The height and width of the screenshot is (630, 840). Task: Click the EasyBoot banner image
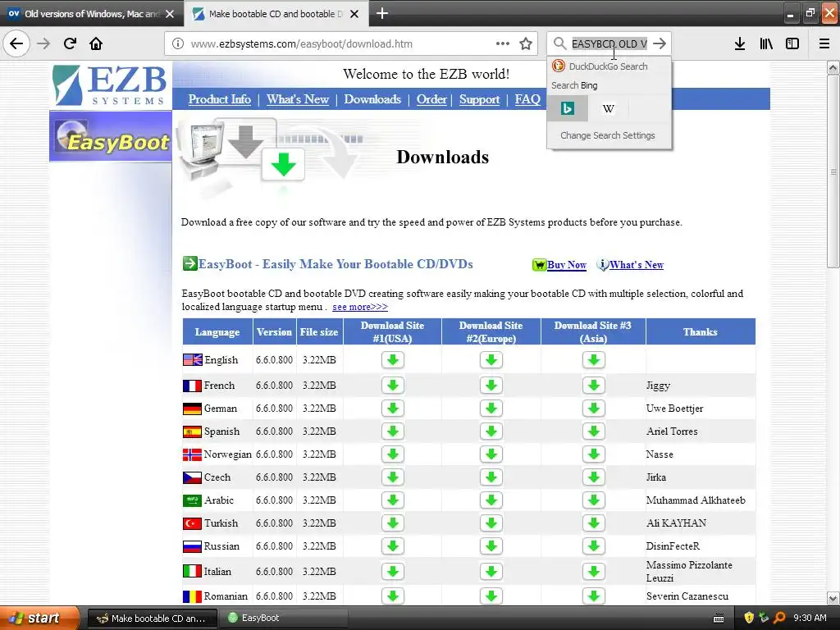tap(111, 136)
